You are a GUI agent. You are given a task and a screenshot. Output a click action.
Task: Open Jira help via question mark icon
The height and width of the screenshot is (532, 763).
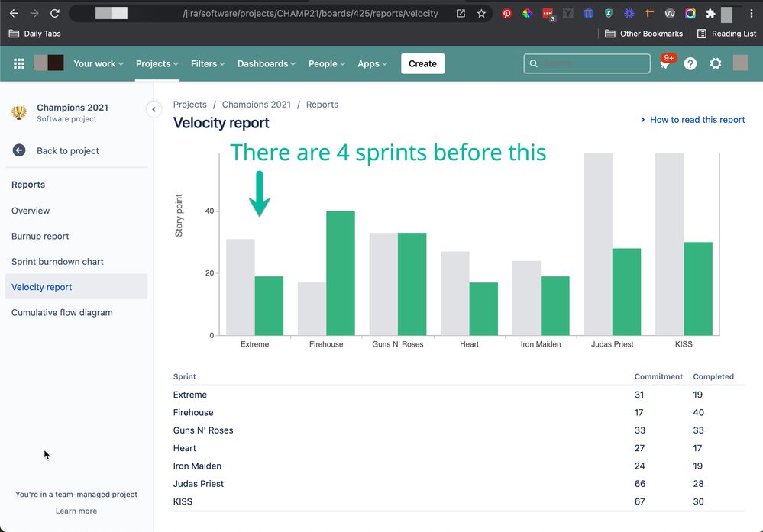[x=690, y=63]
